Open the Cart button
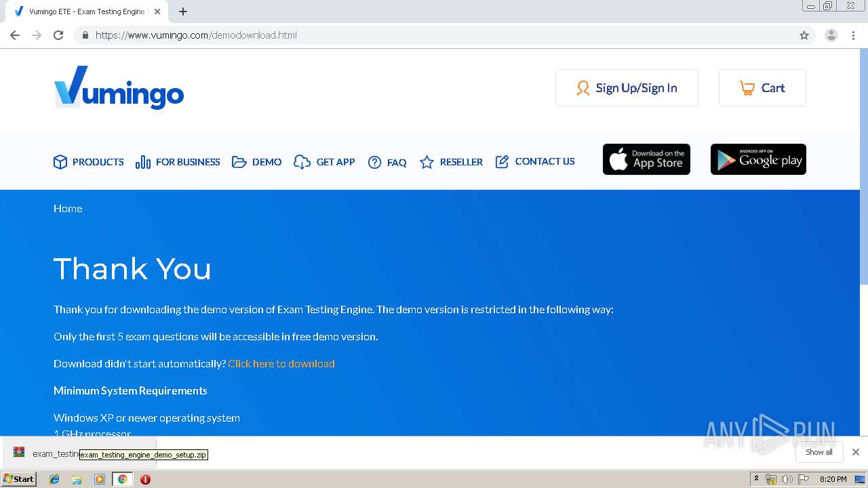This screenshot has width=868, height=488. tap(762, 87)
